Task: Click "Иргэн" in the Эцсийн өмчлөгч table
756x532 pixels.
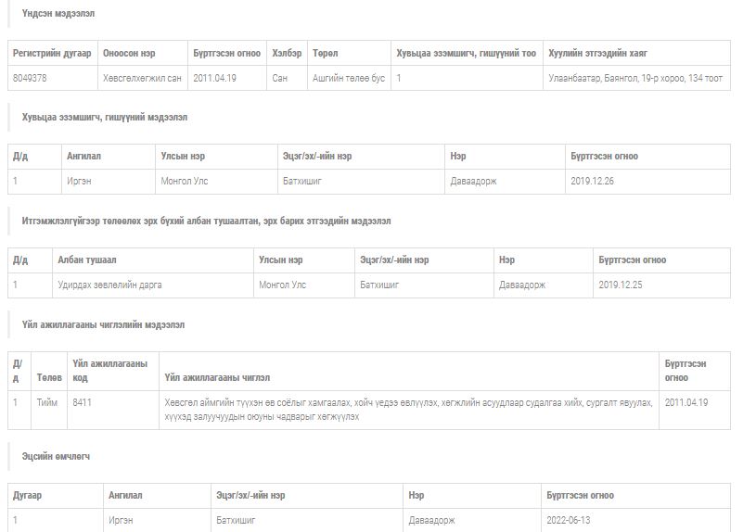Action: tap(121, 521)
